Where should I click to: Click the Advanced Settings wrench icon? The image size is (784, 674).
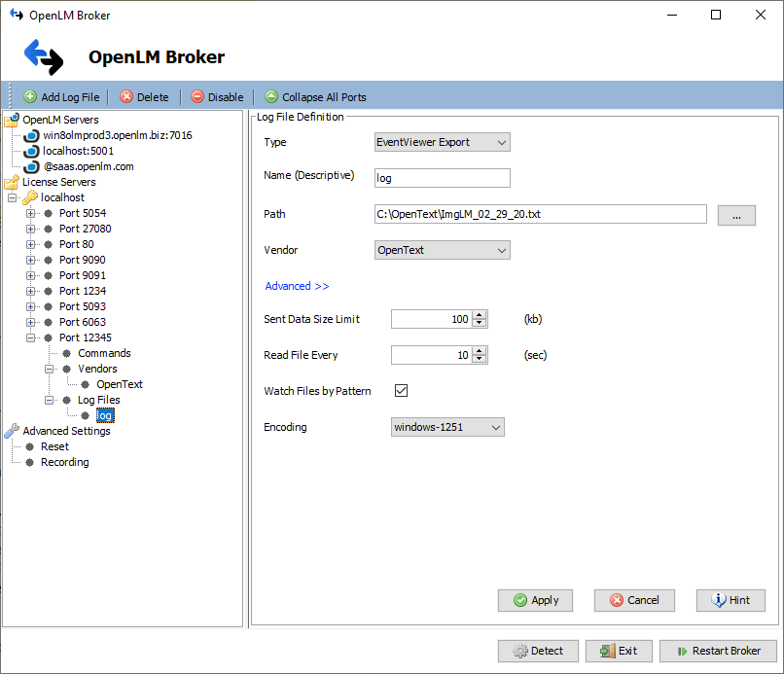tap(12, 431)
